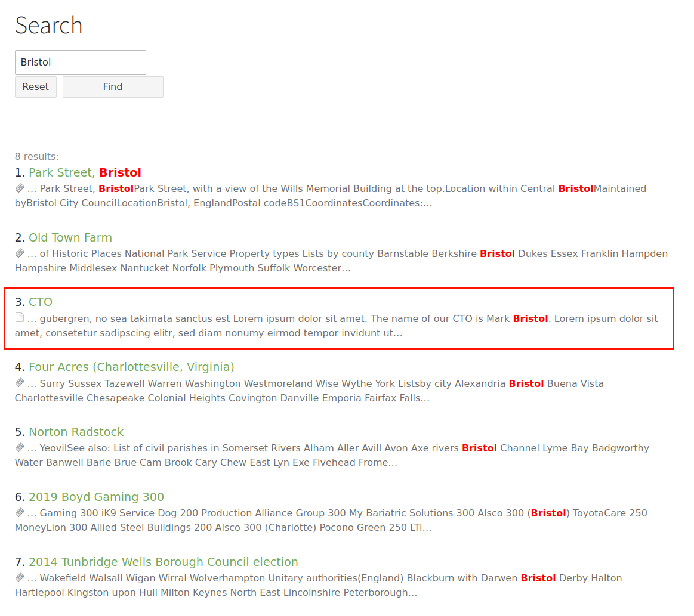The width and height of the screenshot is (694, 616).
Task: Open the Norton Radstock result
Action: click(76, 432)
